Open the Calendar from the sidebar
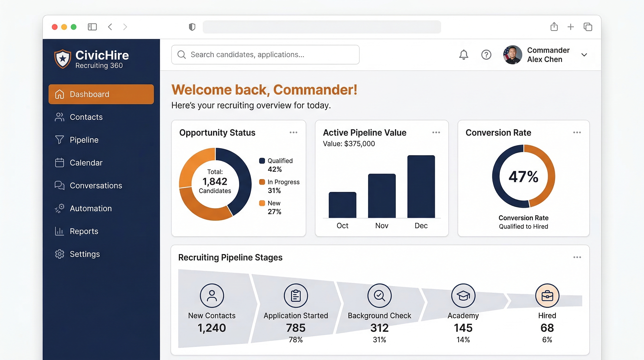Screen dimensions: 644x360 click(86, 162)
